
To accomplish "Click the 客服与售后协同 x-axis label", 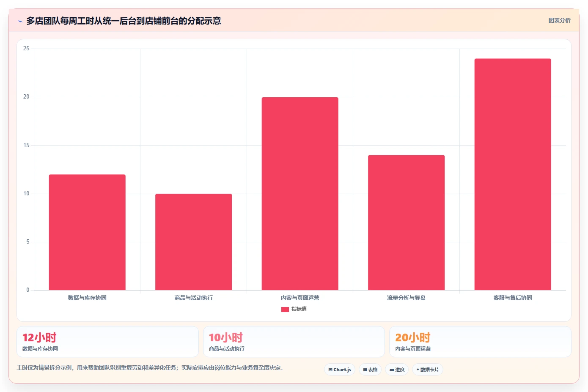I will (513, 298).
